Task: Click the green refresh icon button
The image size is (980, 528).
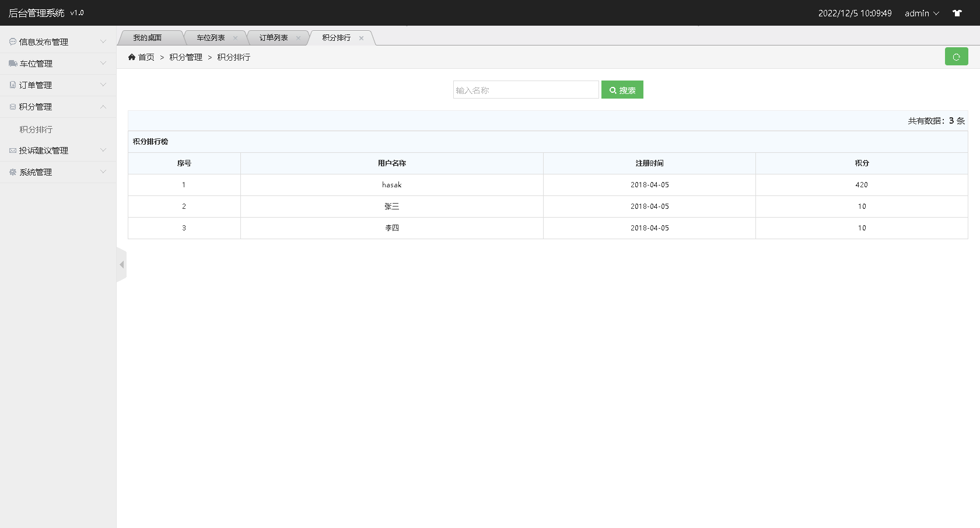Action: pos(956,57)
